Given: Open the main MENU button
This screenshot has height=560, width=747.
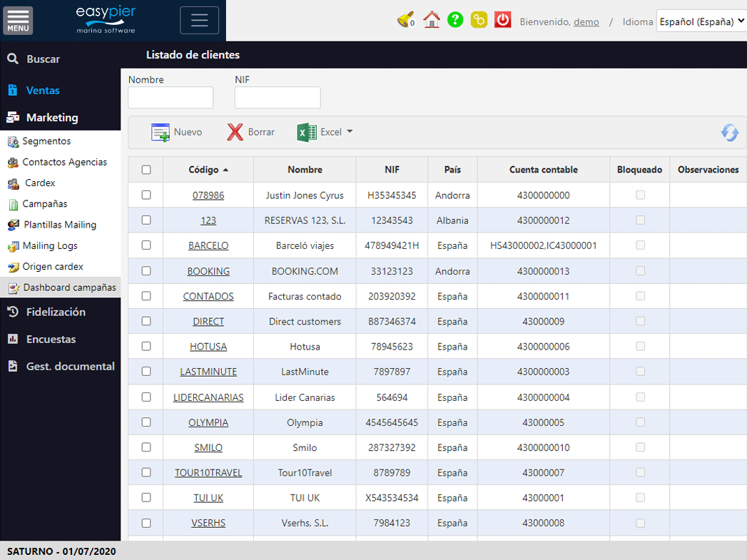Looking at the screenshot, I should point(18,21).
